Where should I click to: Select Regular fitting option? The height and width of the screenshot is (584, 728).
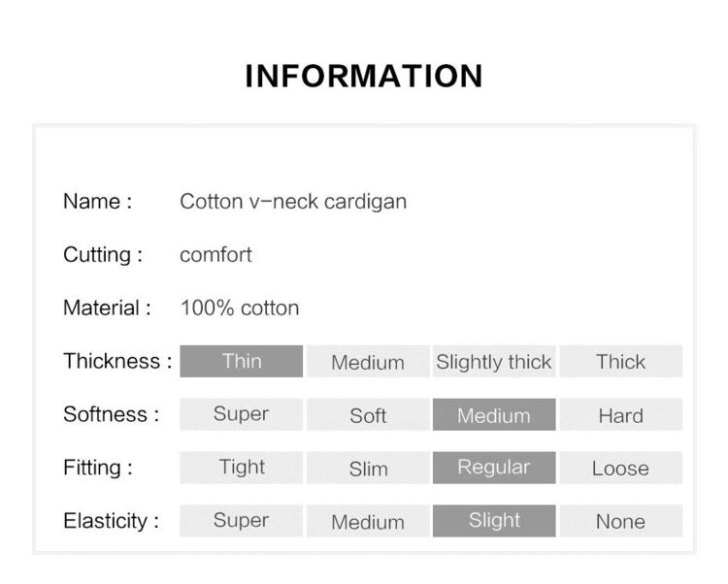click(494, 468)
